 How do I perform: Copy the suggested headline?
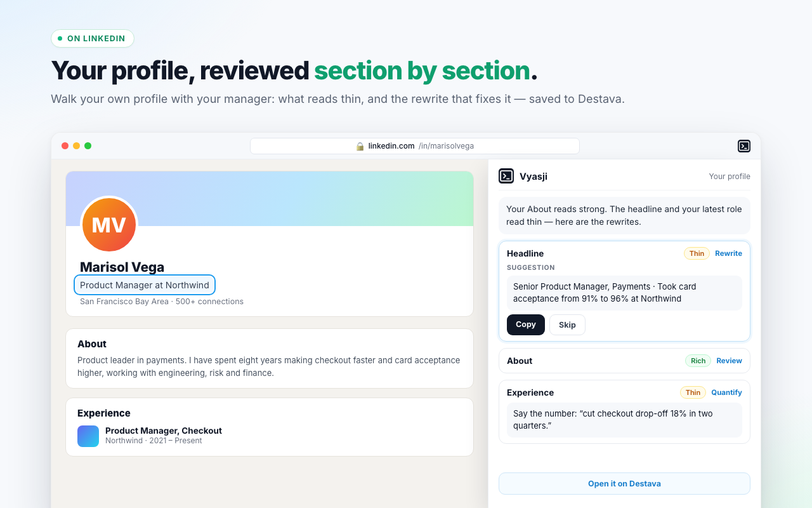(526, 324)
